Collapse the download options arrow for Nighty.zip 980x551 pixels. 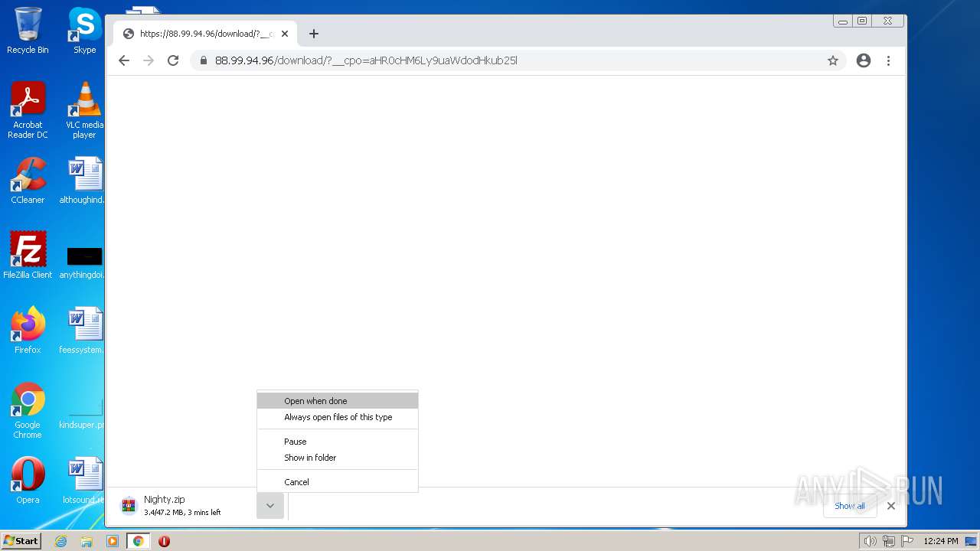coord(270,506)
